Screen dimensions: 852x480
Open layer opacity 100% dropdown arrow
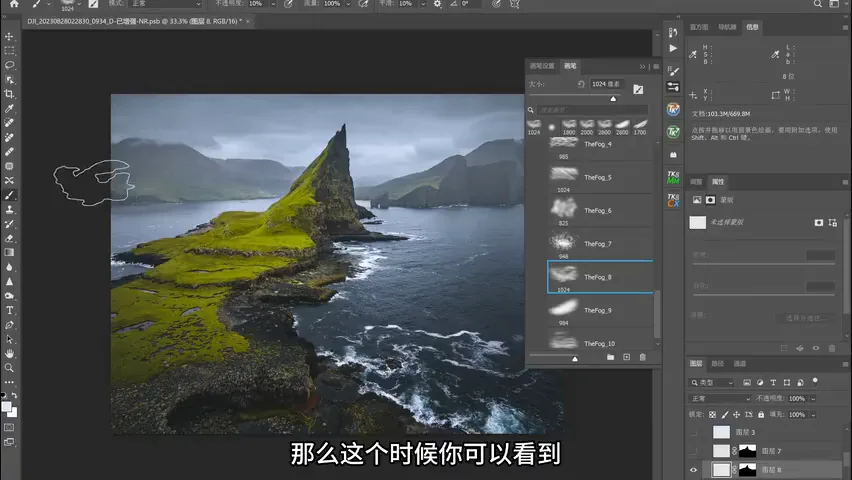813,398
